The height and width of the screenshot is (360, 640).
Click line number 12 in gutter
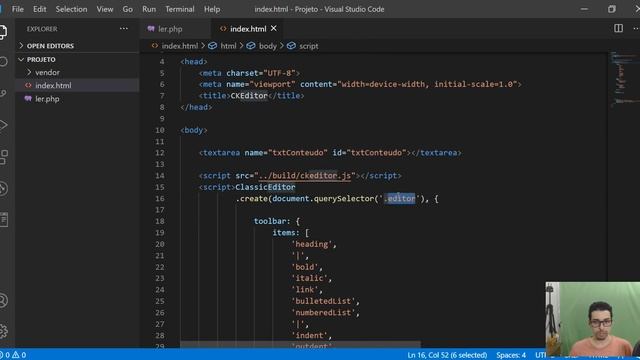[160, 153]
